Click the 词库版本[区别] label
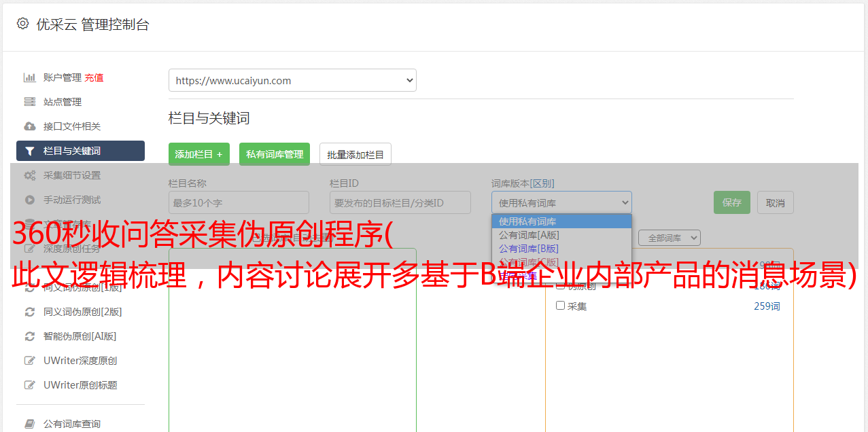868x432 pixels. (523, 183)
